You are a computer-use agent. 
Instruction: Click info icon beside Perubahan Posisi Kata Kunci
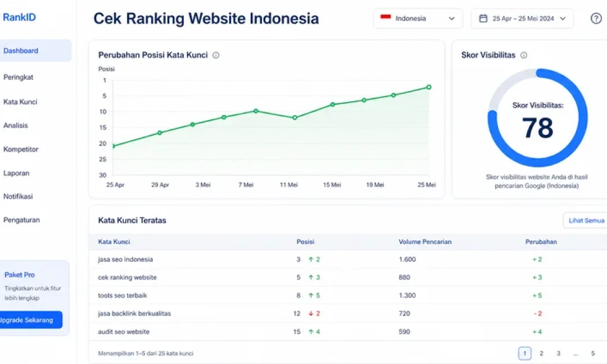tap(216, 55)
